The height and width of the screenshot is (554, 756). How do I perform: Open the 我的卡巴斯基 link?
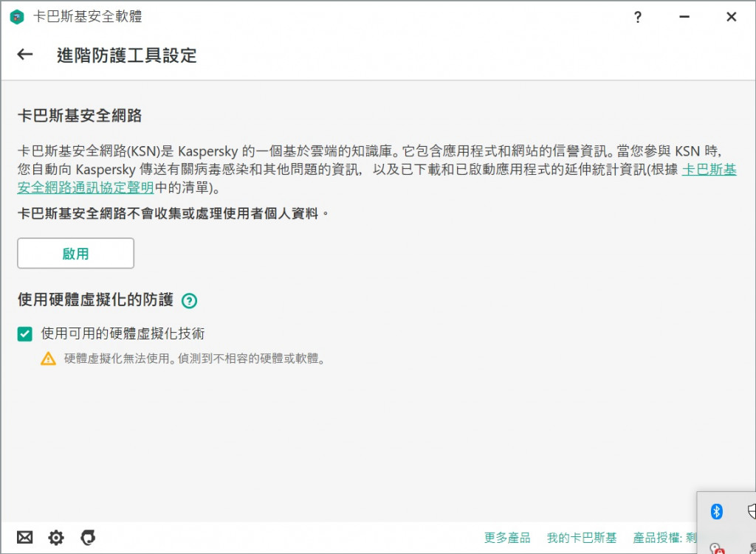(582, 538)
